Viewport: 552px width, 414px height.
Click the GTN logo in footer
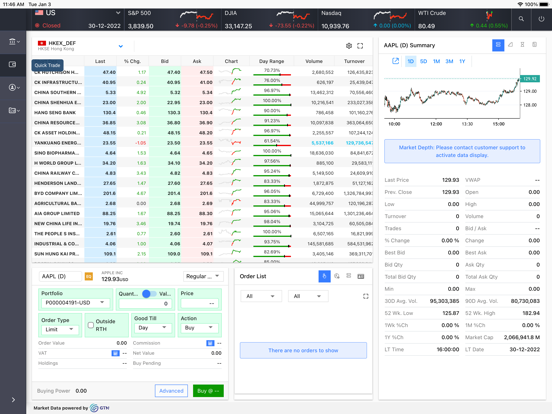[99, 408]
